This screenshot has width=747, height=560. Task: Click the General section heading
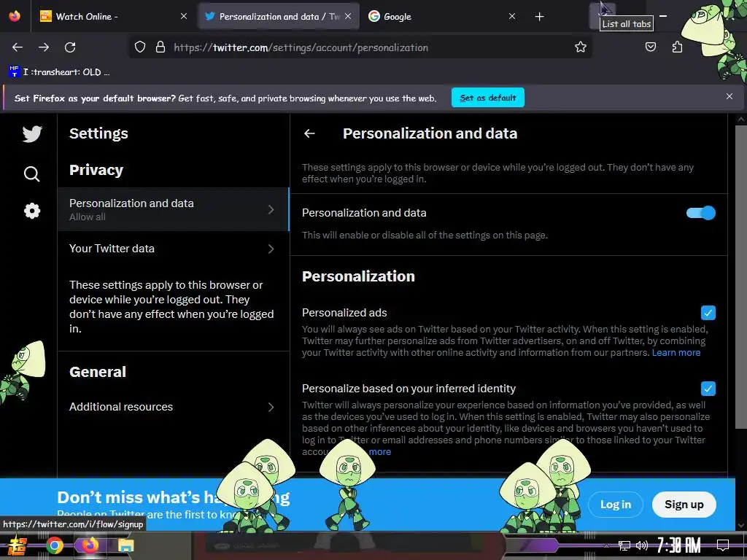pos(98,372)
